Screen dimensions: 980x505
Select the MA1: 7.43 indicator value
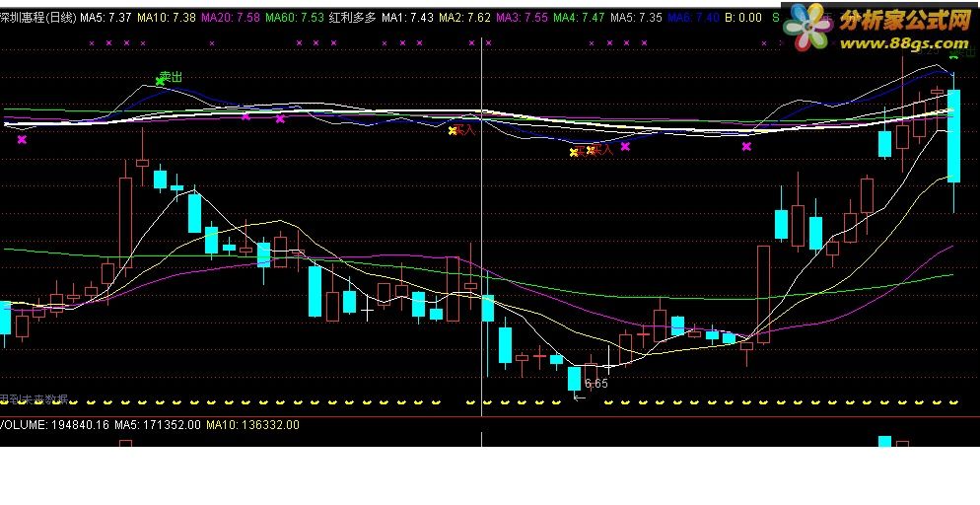(x=407, y=18)
